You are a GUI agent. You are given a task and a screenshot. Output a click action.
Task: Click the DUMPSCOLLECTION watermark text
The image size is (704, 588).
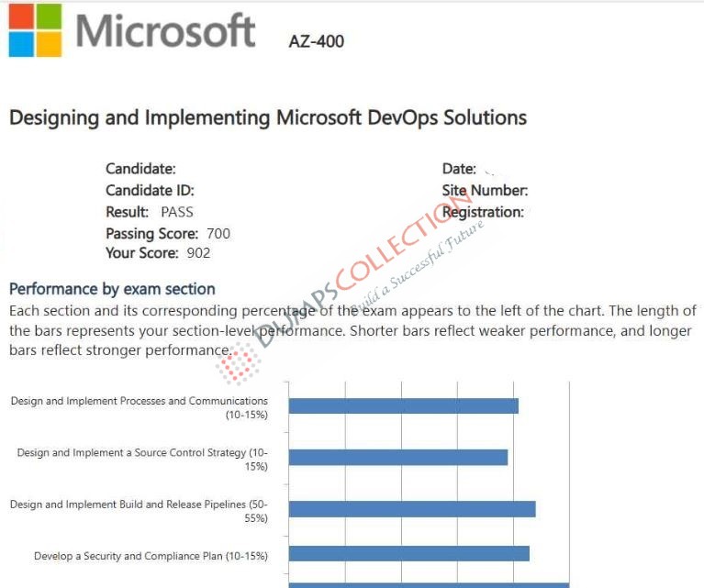(363, 270)
